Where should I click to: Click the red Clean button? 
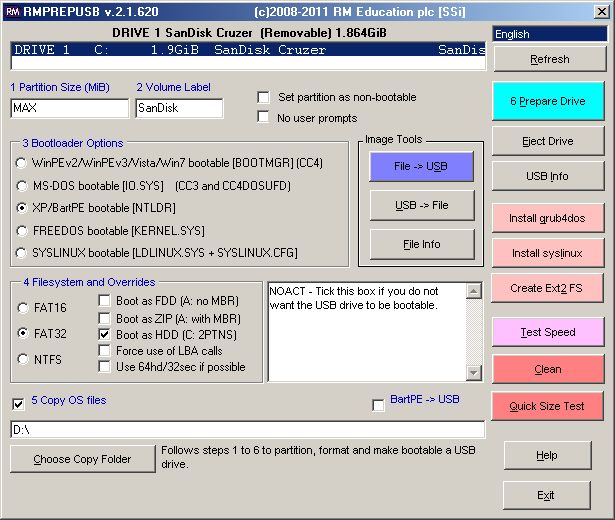point(548,369)
